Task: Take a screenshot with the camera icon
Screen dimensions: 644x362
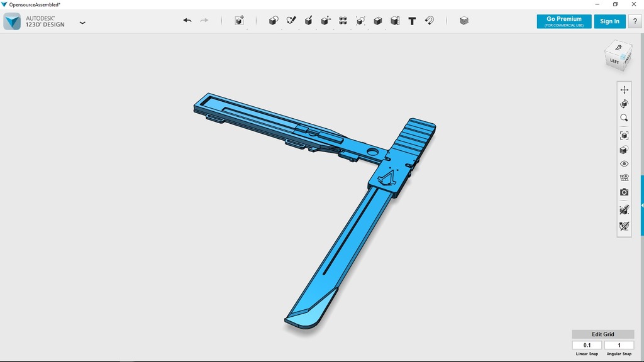Action: coord(624,192)
